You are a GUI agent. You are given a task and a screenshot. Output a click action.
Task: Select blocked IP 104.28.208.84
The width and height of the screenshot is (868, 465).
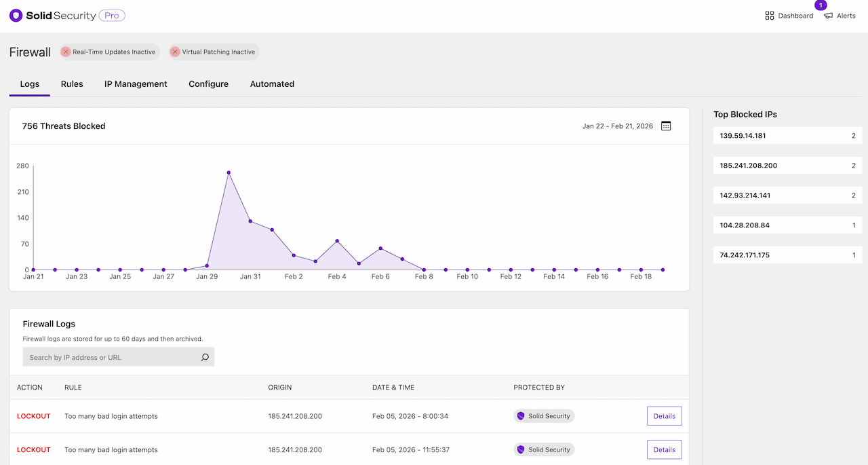point(787,225)
